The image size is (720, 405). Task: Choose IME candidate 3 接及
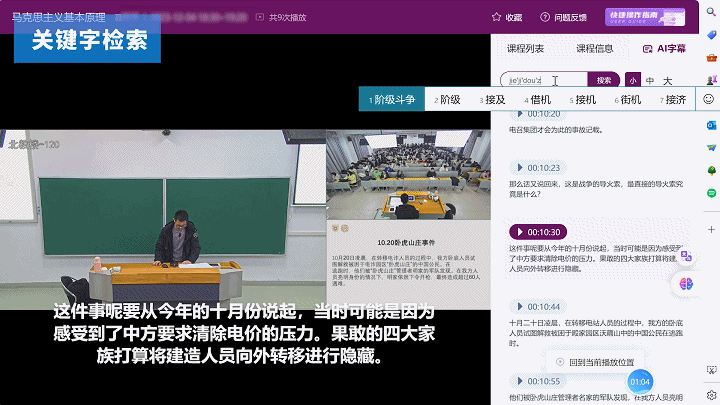[492, 100]
